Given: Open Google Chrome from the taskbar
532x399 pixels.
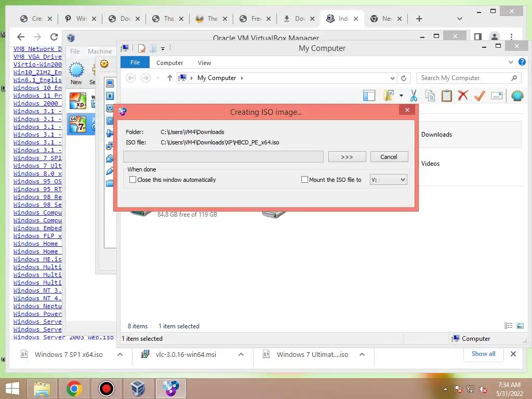Looking at the screenshot, I should click(74, 389).
